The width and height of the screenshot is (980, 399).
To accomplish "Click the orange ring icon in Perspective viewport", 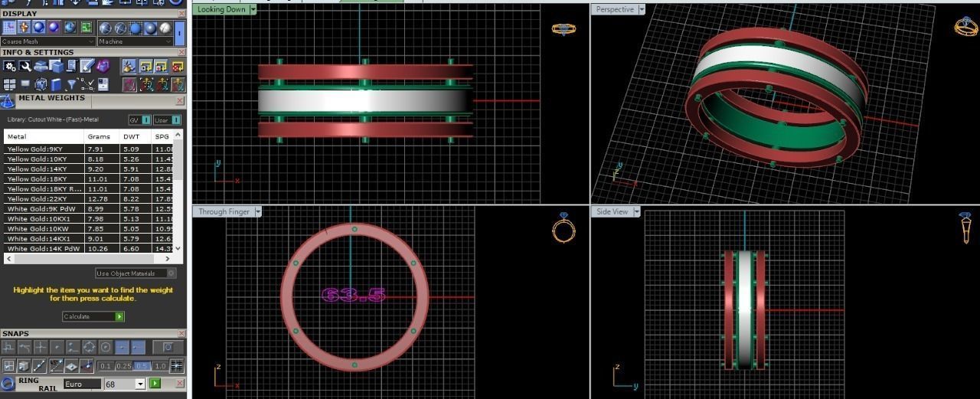I will pos(965,25).
